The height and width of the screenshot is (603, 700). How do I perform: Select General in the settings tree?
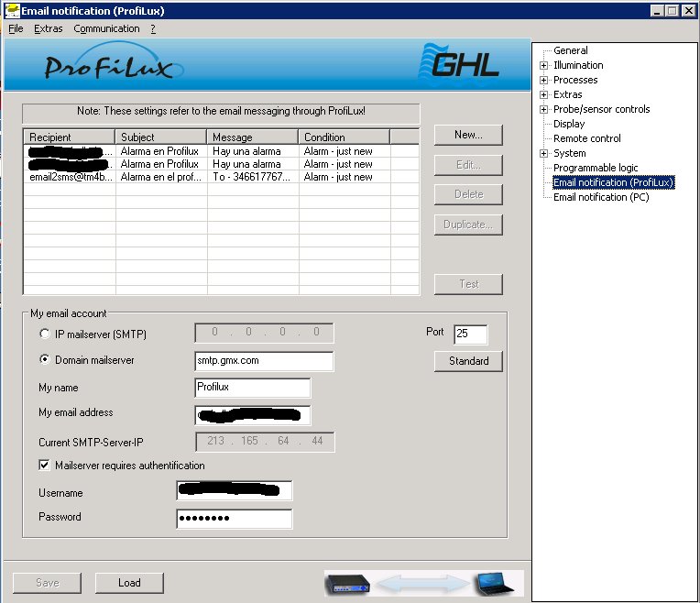coord(571,50)
